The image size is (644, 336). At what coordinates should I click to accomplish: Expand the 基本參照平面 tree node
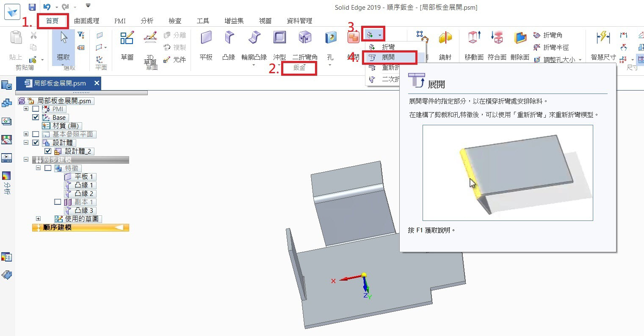[26, 135]
